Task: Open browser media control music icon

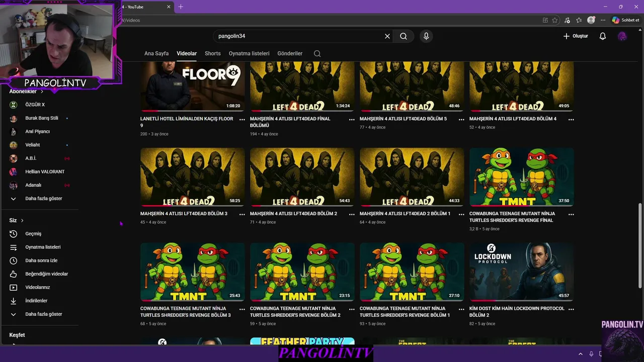Action: coord(567,20)
